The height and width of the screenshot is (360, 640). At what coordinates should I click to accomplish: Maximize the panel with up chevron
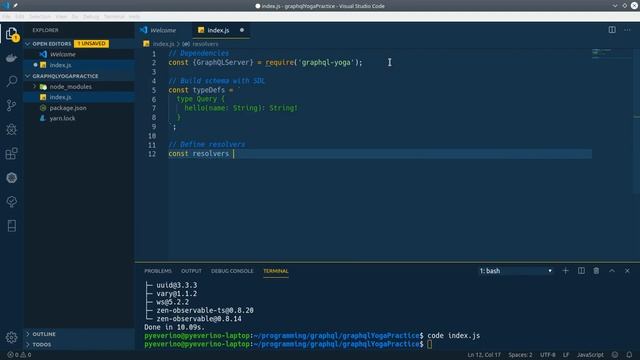pos(612,271)
